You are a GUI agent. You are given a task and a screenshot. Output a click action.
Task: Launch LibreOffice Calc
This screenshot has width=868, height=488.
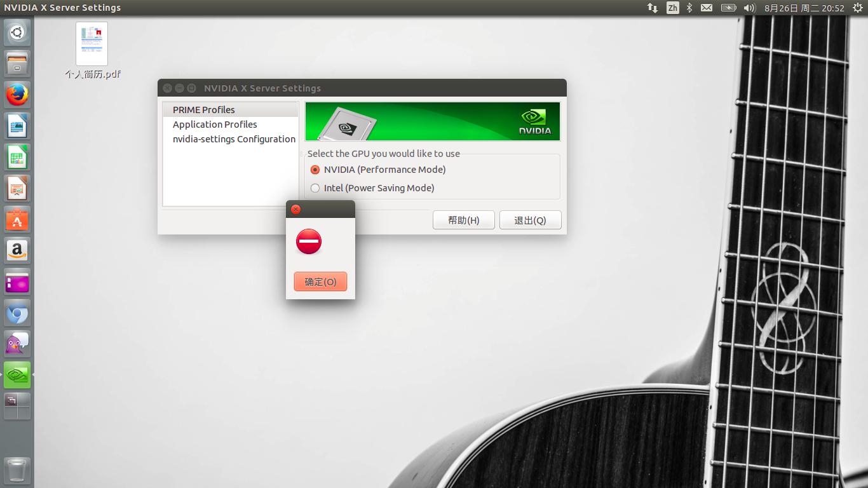[17, 157]
